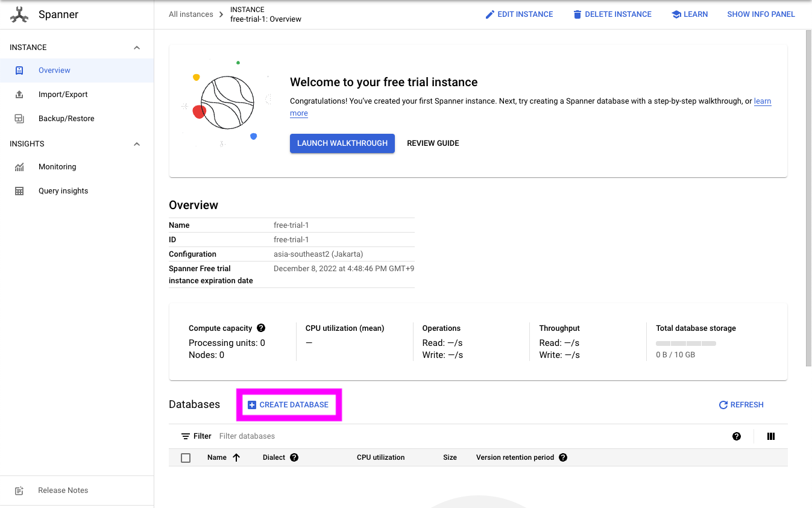Click the Delete Instance trash icon
Viewport: 812px width, 508px height.
click(x=579, y=14)
